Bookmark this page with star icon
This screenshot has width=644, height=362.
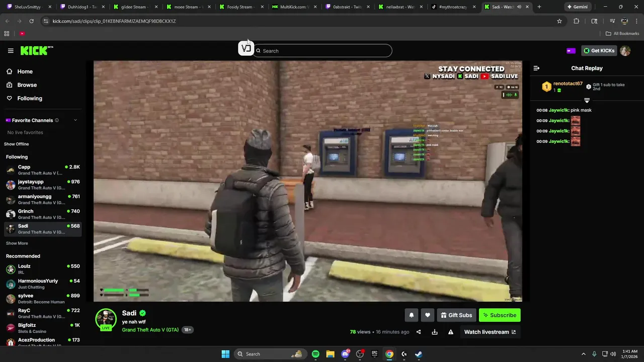point(559,21)
